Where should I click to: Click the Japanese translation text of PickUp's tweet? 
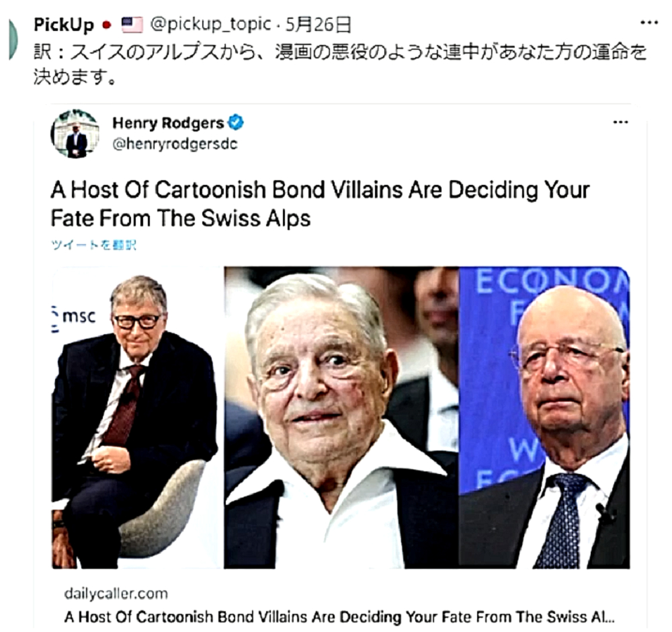[340, 65]
